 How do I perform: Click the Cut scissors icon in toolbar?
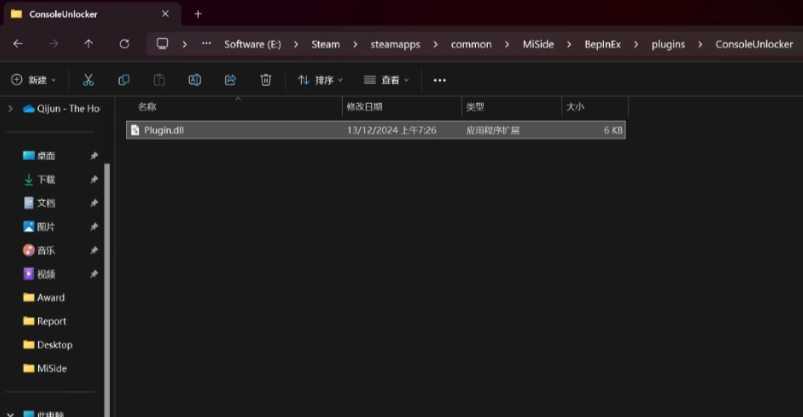[88, 80]
